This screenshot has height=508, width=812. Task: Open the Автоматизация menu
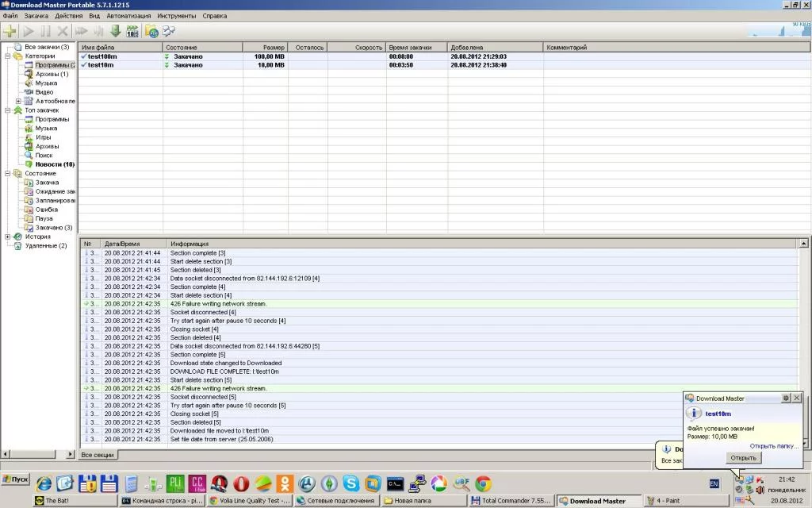128,16
